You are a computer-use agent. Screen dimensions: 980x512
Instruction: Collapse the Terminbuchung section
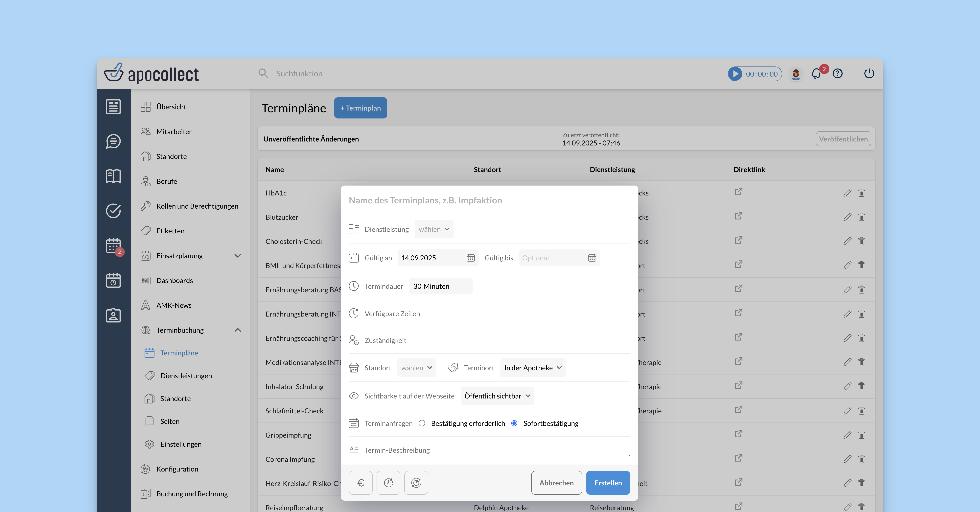(238, 330)
